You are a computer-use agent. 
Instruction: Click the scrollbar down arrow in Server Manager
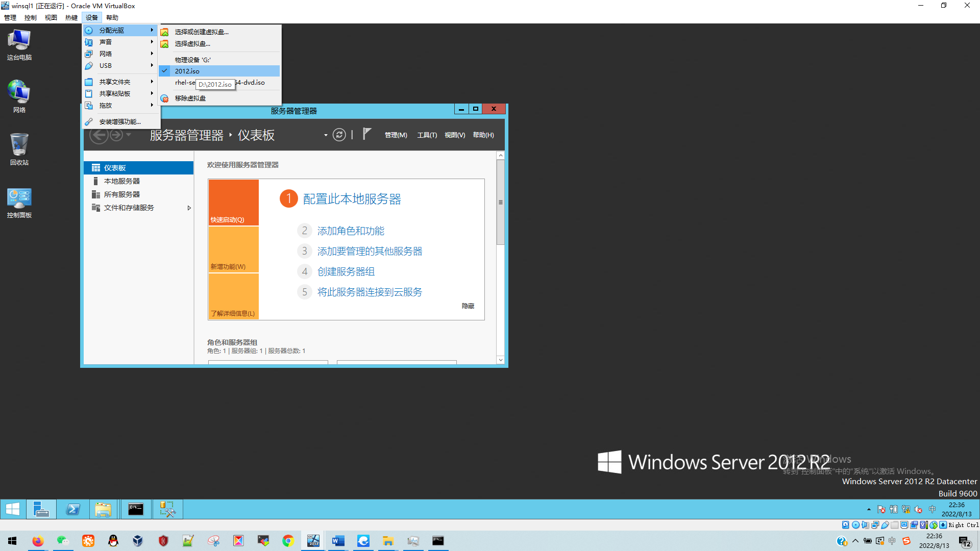coord(501,360)
